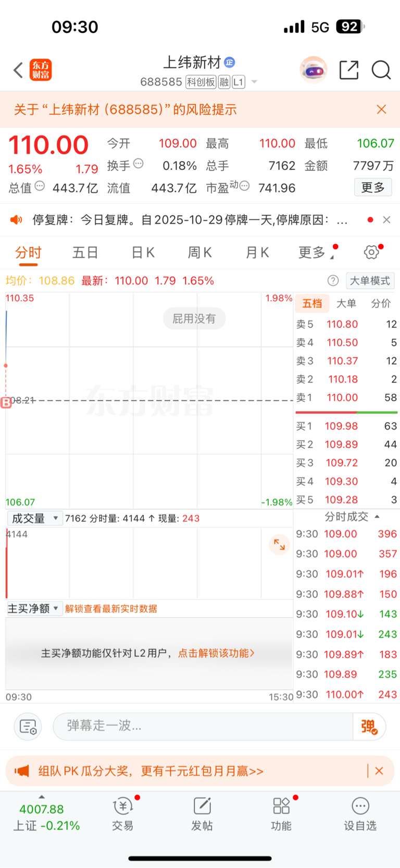Tap the speaker announcement icon
400x868 pixels.
click(16, 219)
